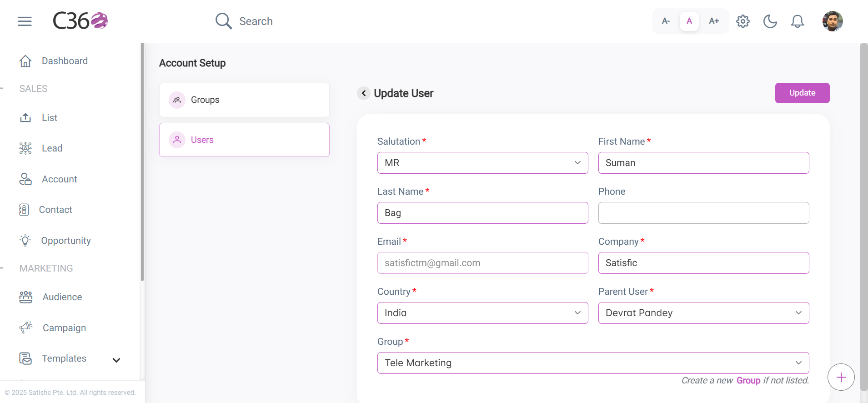The height and width of the screenshot is (403, 868).
Task: Open the hamburger menu icon
Action: click(25, 21)
